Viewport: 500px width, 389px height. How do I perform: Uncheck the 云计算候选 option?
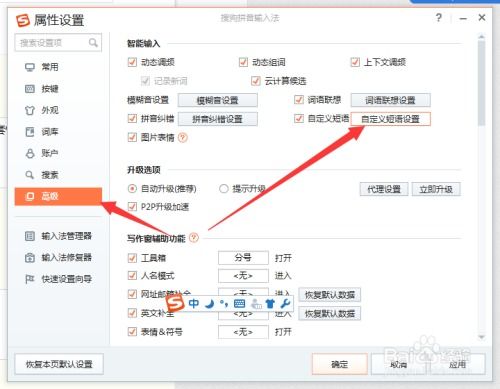coord(256,81)
